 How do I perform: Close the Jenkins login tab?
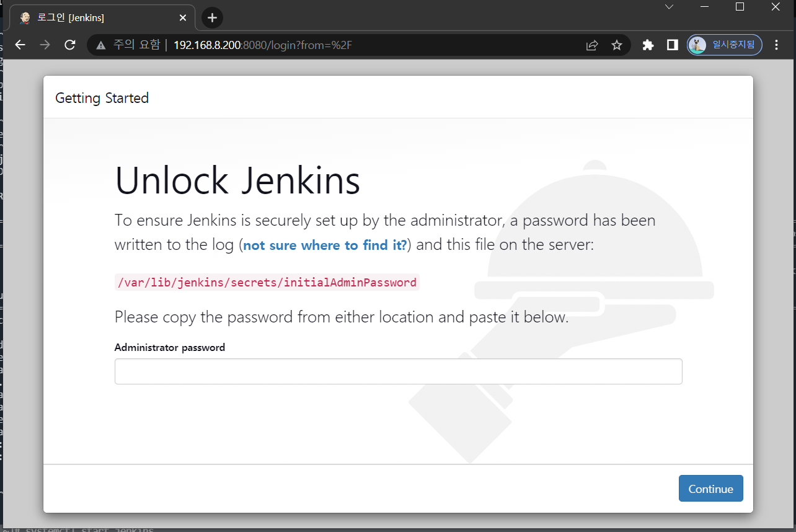pos(183,18)
